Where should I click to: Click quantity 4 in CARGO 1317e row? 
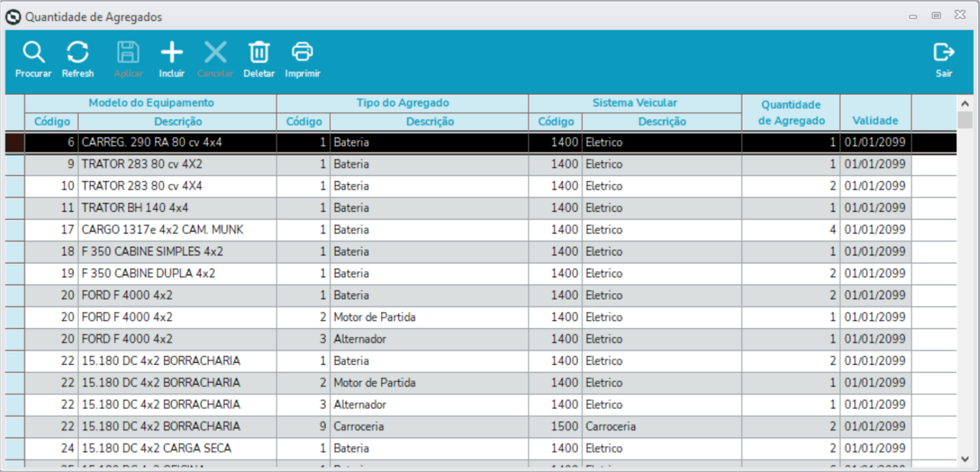[791, 230]
